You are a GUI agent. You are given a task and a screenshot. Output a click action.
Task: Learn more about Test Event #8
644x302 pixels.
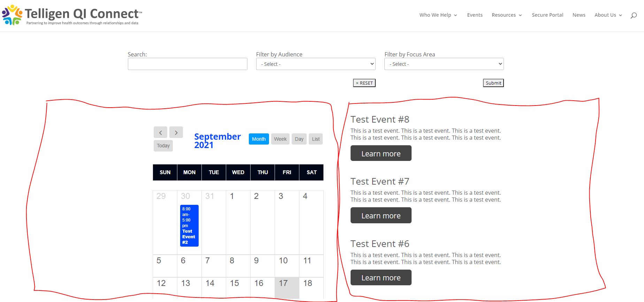click(381, 153)
